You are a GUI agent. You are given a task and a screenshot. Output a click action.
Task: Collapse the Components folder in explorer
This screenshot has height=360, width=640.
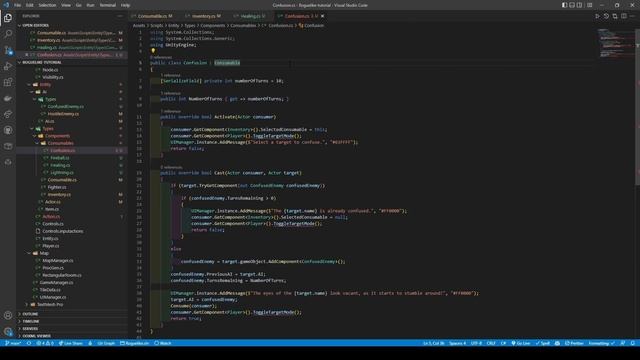[57, 136]
